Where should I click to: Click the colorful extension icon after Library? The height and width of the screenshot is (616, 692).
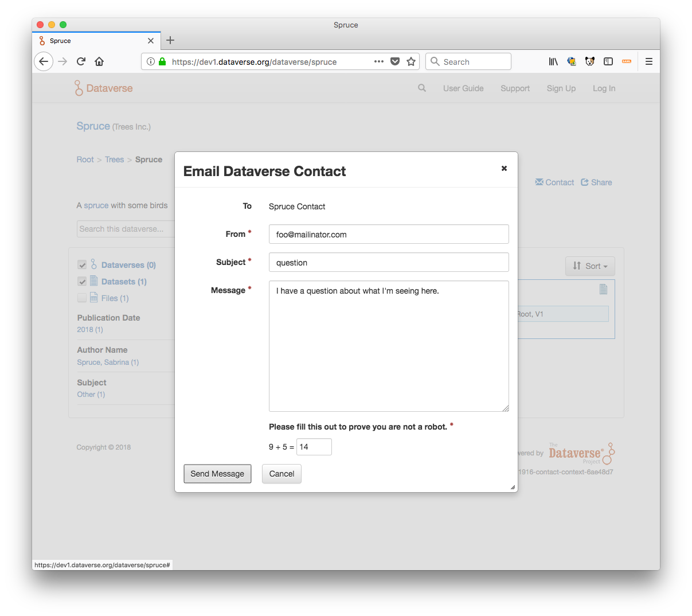point(572,61)
